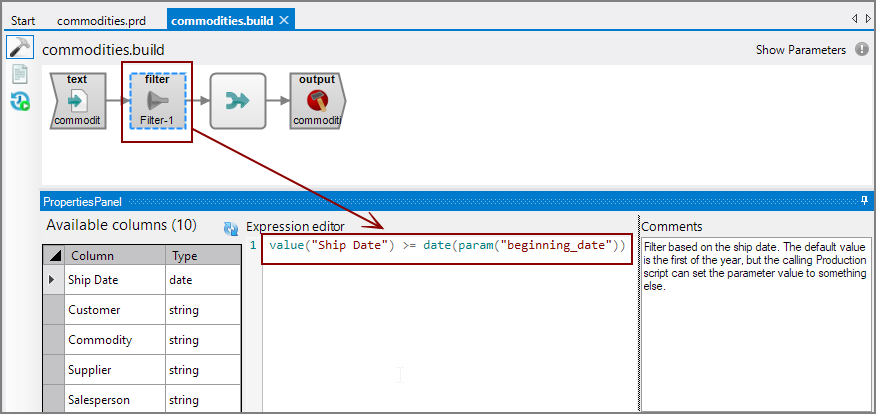Close the commodities.build tab
The height and width of the screenshot is (414, 876).
(x=283, y=21)
